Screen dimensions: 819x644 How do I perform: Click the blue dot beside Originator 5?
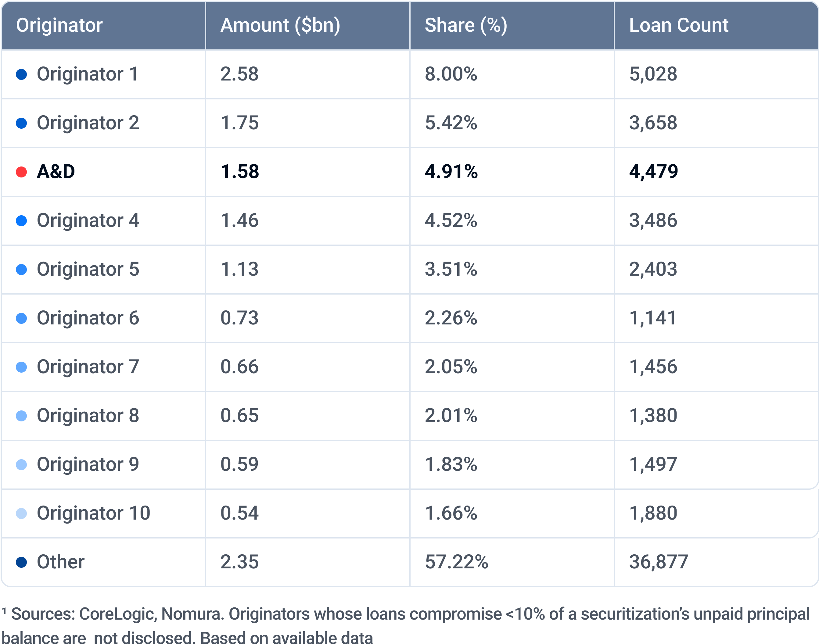[x=21, y=270]
